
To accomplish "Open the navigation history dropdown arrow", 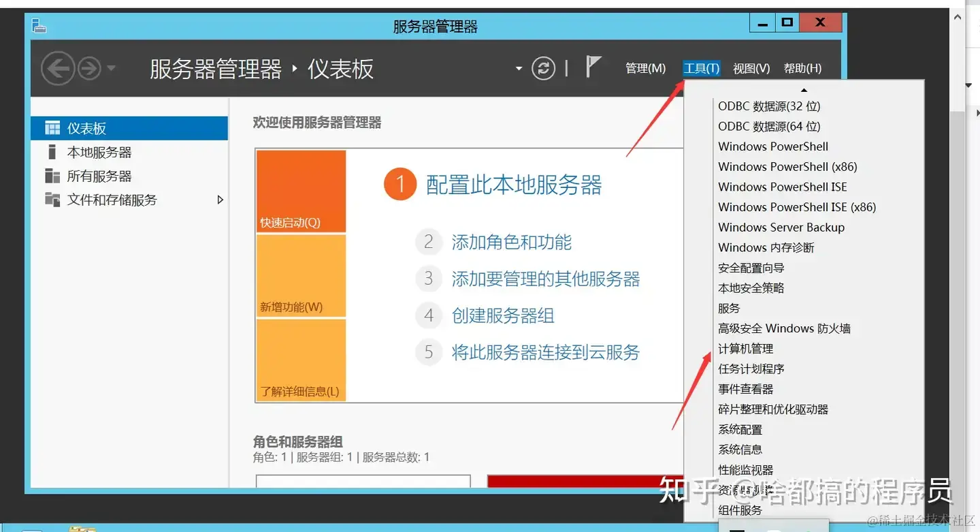I will (x=111, y=68).
